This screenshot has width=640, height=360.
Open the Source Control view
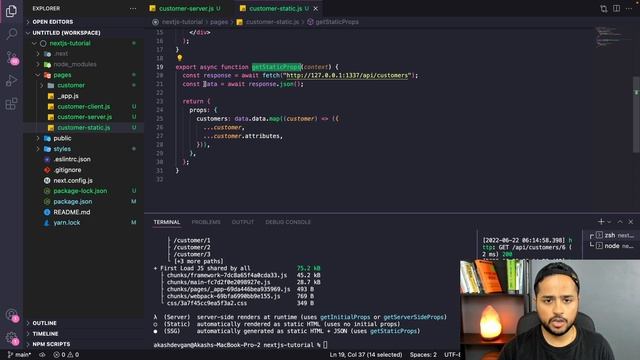click(11, 57)
